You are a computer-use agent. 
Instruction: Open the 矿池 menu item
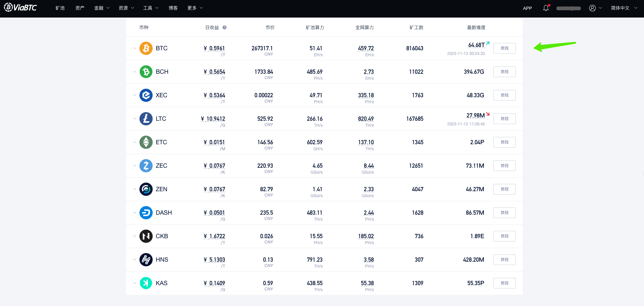(60, 8)
